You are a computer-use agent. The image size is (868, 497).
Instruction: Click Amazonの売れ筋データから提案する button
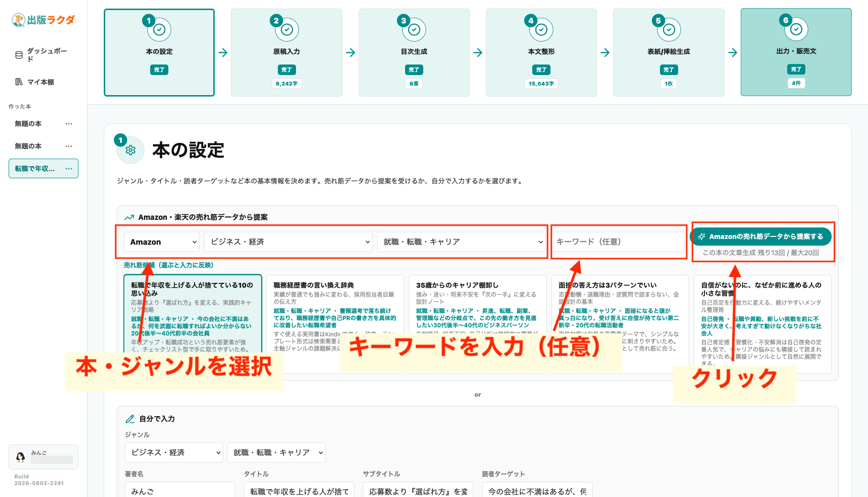pos(761,237)
